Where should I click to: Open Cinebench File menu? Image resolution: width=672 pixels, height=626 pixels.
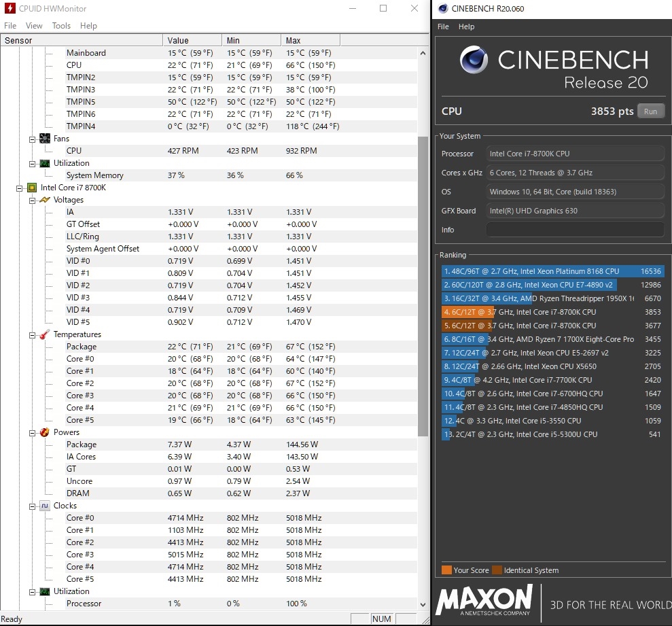click(x=443, y=27)
